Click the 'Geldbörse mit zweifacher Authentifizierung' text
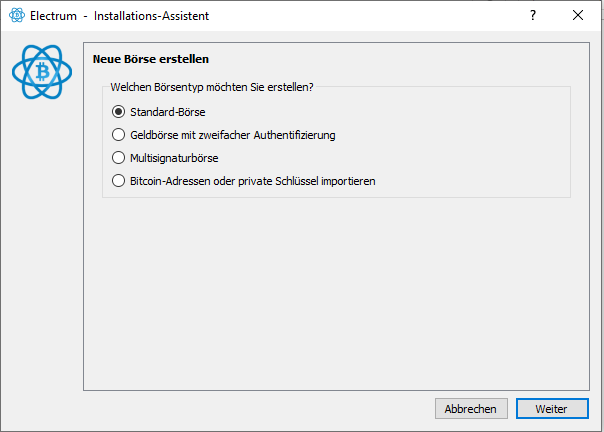 click(x=233, y=135)
